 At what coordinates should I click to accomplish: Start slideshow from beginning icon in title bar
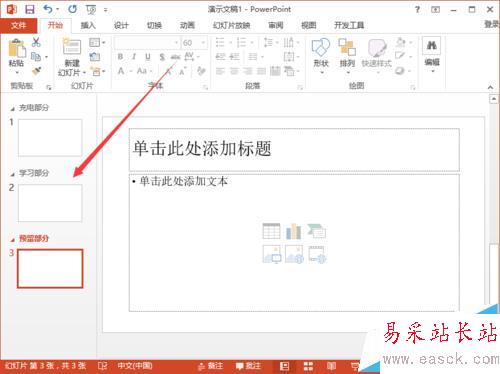tap(91, 10)
